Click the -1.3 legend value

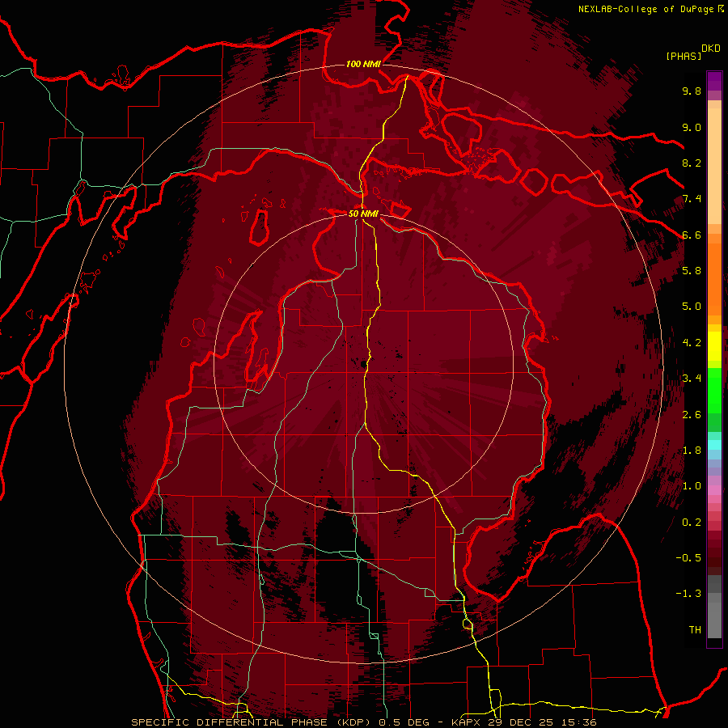click(x=688, y=594)
